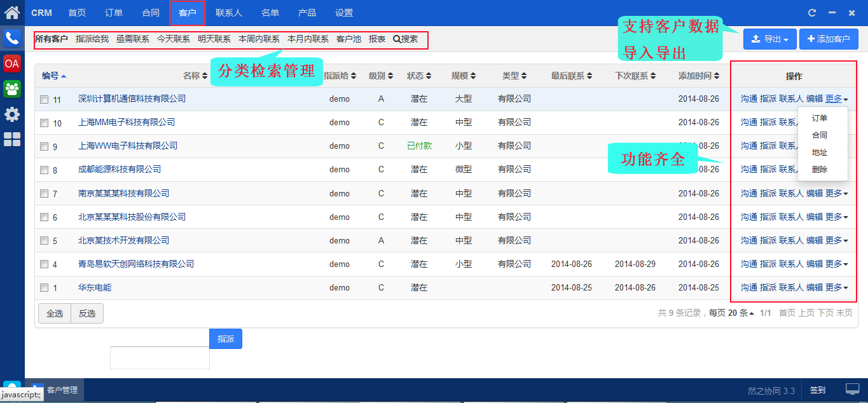Viewport: 868px width, 403px height.
Task: Expand 更多 for 北京某某某科技股份有限公司
Action: pyautogui.click(x=836, y=217)
